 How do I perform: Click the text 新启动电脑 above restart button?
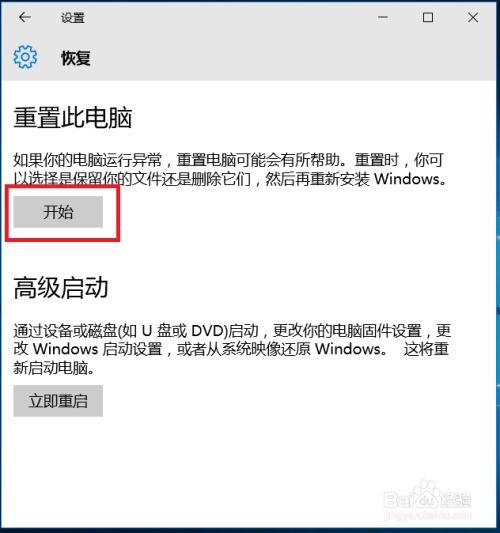tap(50, 368)
